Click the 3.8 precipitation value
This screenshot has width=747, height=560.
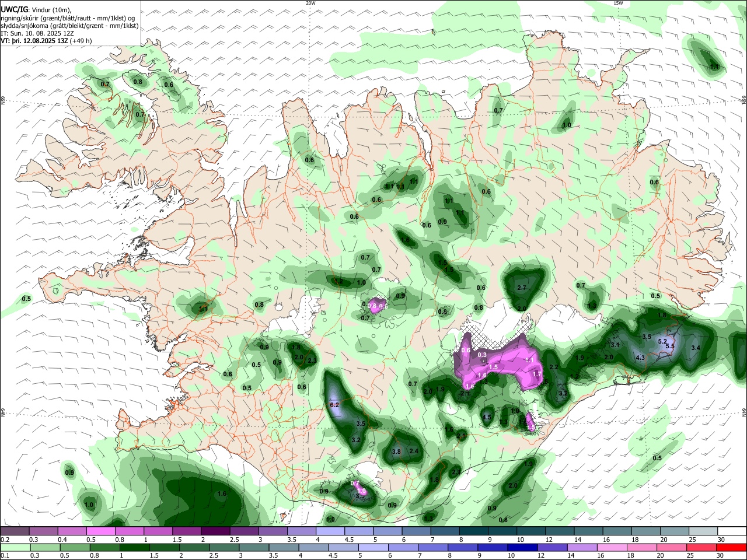[x=396, y=452]
